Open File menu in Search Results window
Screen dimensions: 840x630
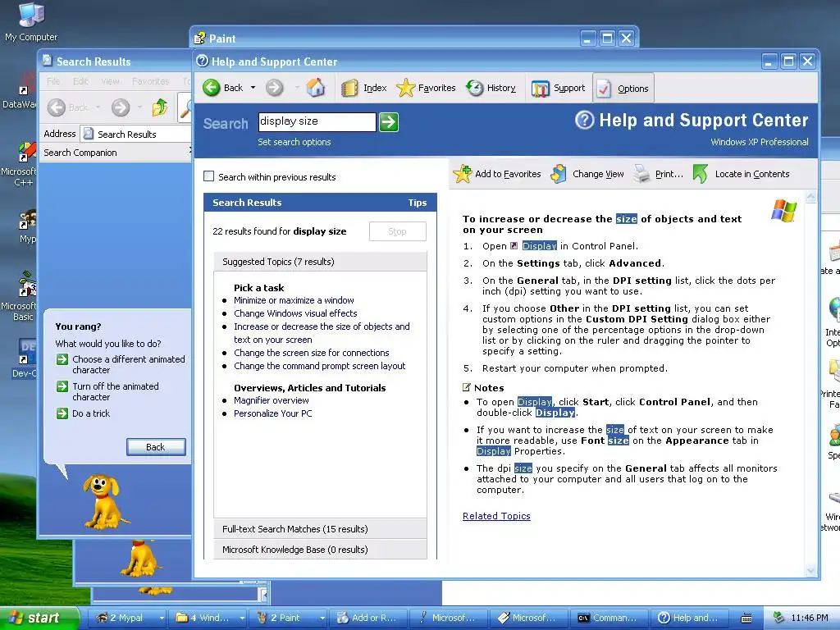(x=53, y=81)
